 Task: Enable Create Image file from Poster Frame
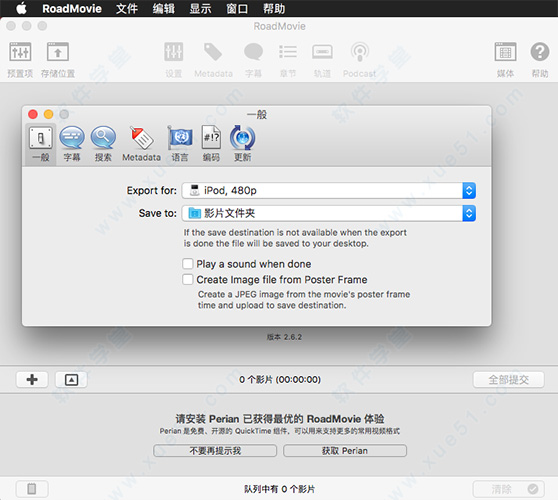[188, 279]
